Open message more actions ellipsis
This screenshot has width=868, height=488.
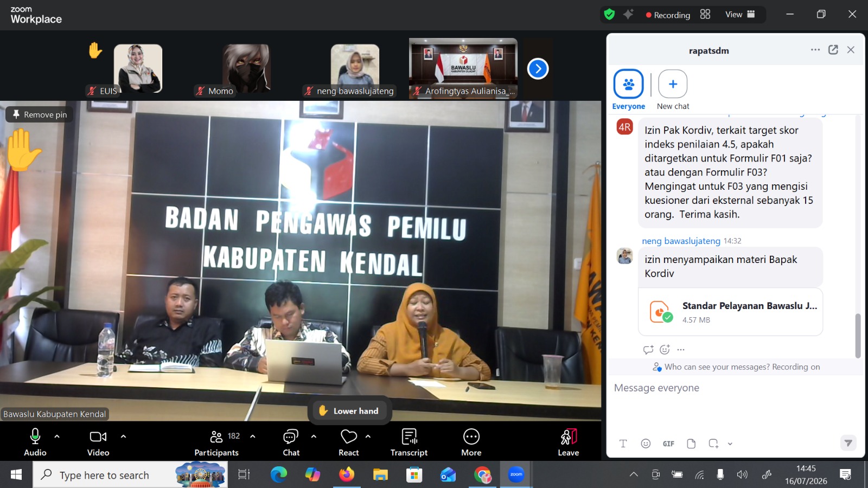[x=681, y=350]
